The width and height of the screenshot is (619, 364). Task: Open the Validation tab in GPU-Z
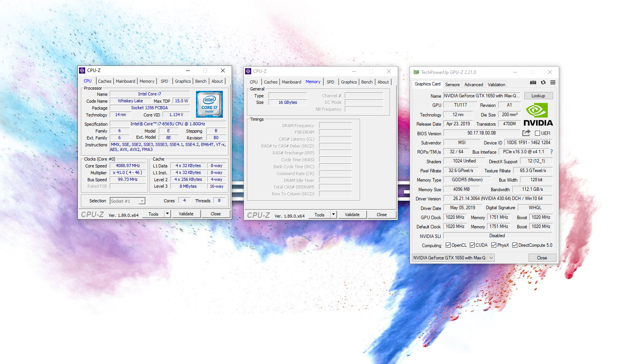(x=497, y=85)
